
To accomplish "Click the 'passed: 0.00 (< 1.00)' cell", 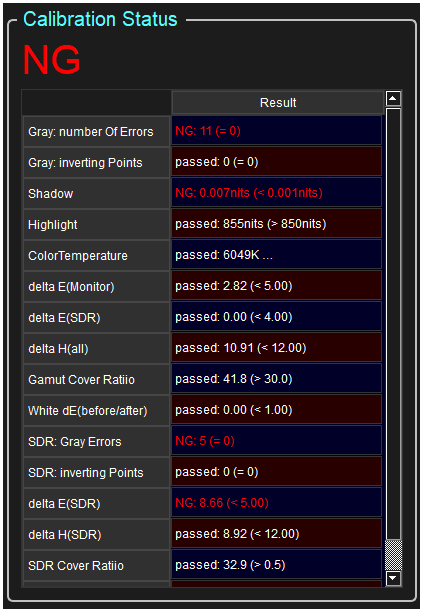I will point(276,409).
